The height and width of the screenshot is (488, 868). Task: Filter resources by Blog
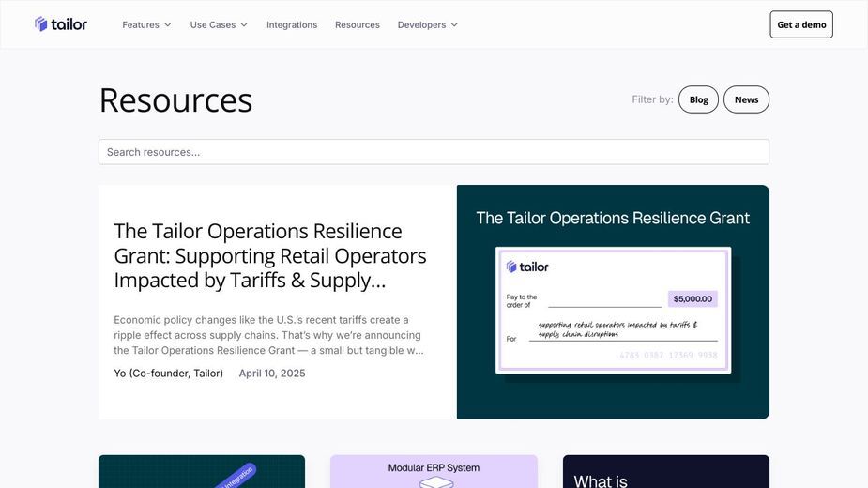click(x=698, y=99)
